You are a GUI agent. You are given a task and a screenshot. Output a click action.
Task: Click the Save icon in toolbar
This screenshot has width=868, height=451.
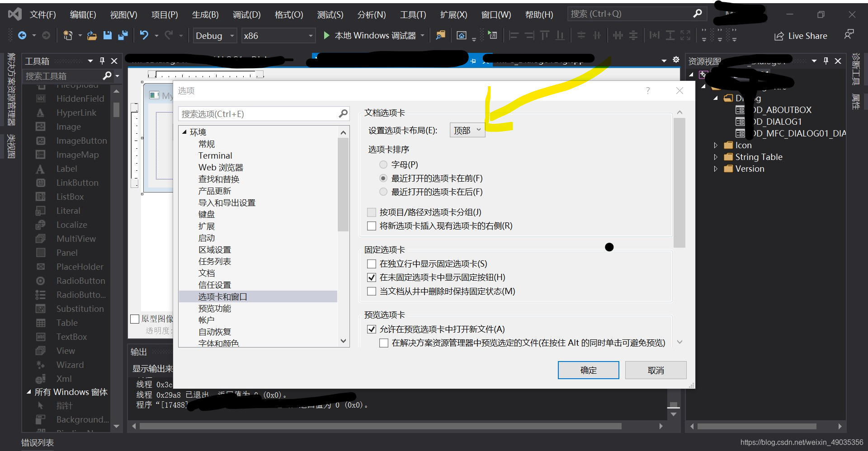pyautogui.click(x=108, y=35)
